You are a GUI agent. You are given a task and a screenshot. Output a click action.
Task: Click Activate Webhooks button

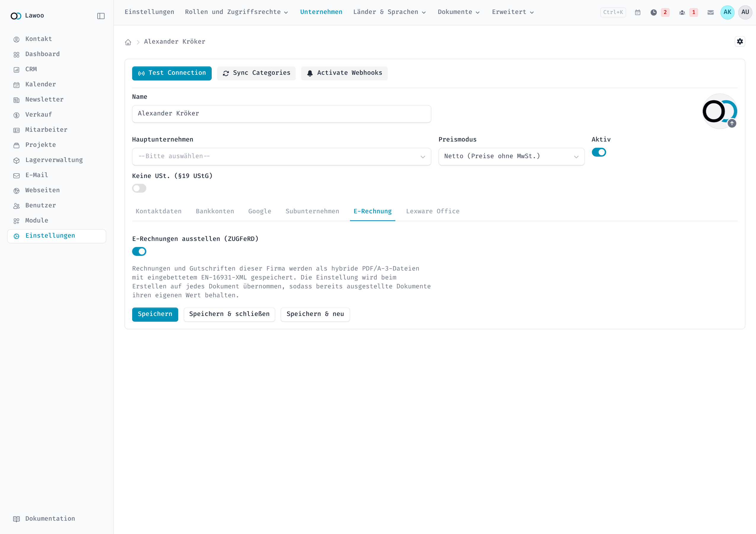pyautogui.click(x=344, y=73)
